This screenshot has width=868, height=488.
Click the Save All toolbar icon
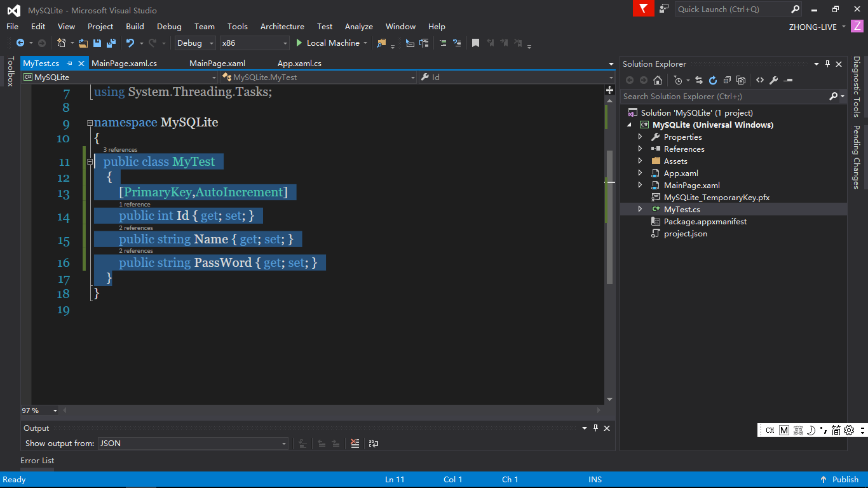(111, 43)
